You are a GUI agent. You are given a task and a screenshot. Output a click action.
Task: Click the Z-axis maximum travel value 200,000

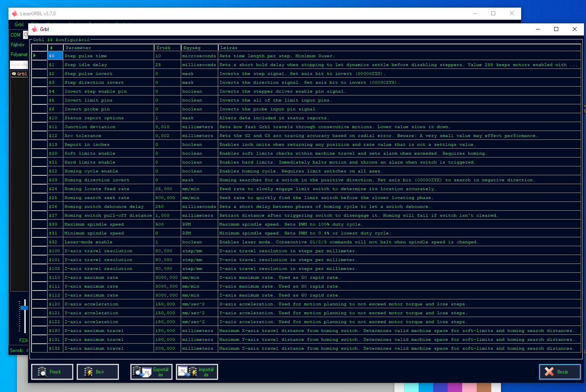[167, 348]
